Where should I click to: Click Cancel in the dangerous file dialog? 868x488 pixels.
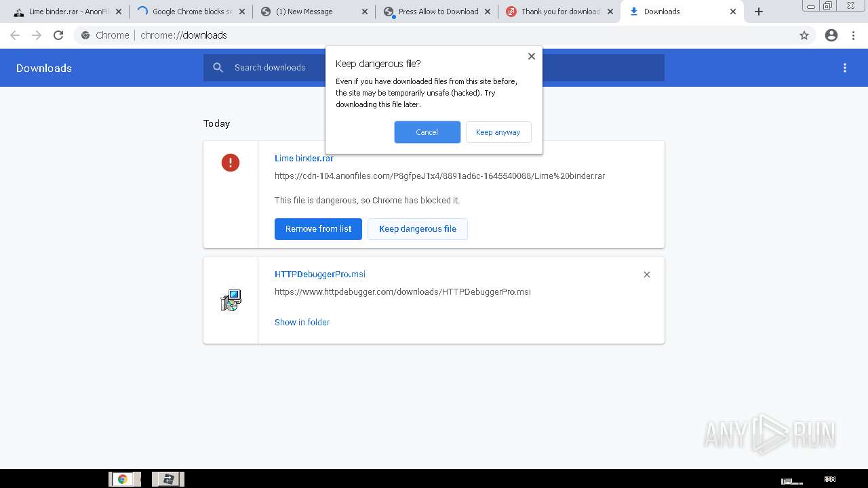pos(427,132)
